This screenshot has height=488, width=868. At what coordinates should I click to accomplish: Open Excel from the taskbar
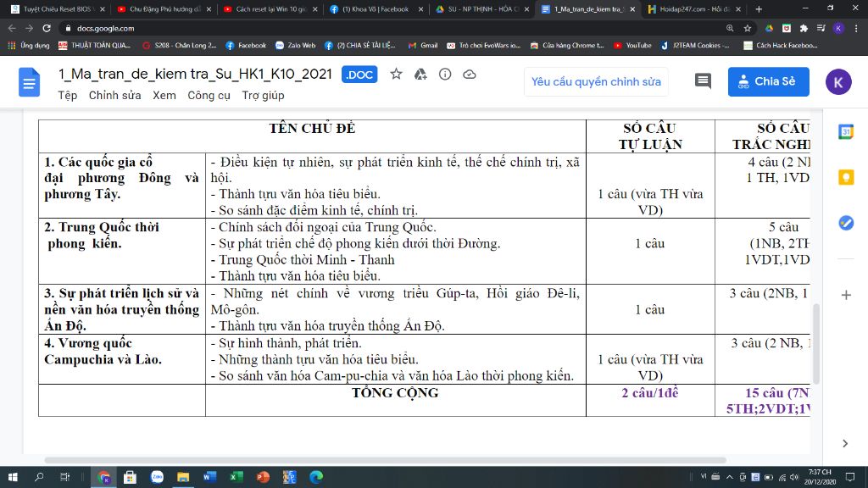coord(236,477)
